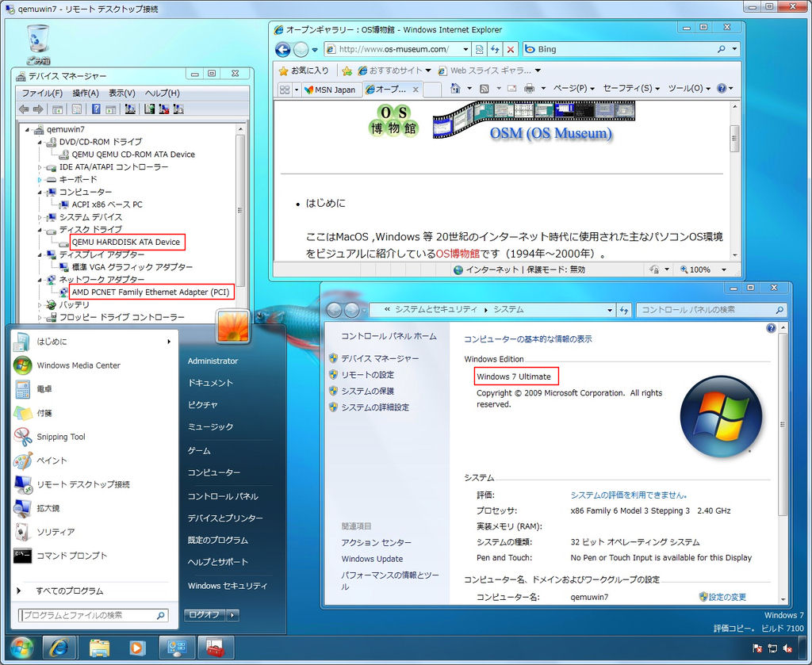Open the IE Quick Tabs grid icon
This screenshot has width=812, height=665.
click(285, 90)
